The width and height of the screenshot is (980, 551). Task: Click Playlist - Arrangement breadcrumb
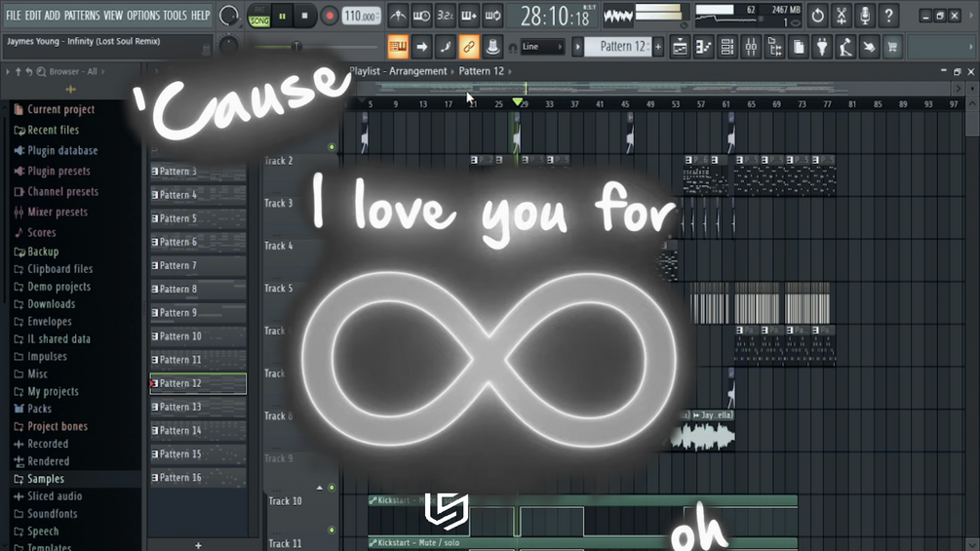(x=398, y=71)
